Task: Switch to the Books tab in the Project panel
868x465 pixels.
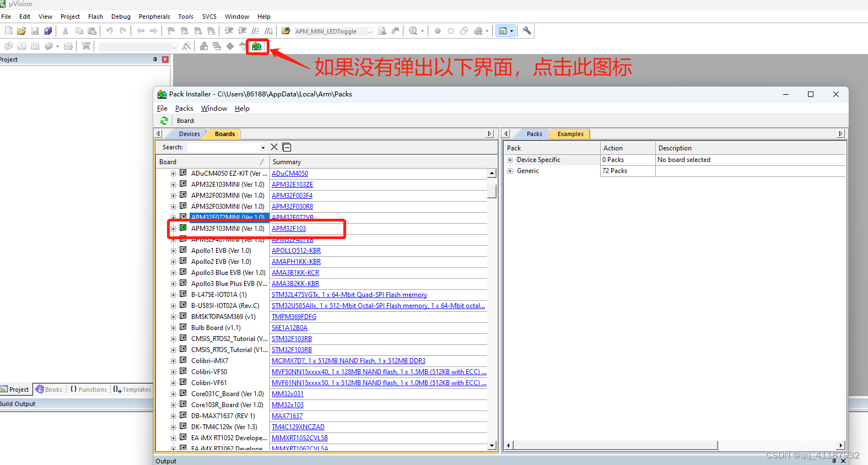Action: click(x=49, y=390)
